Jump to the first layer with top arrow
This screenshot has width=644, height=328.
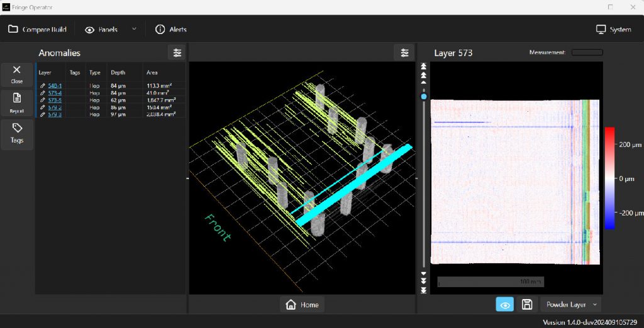point(424,66)
